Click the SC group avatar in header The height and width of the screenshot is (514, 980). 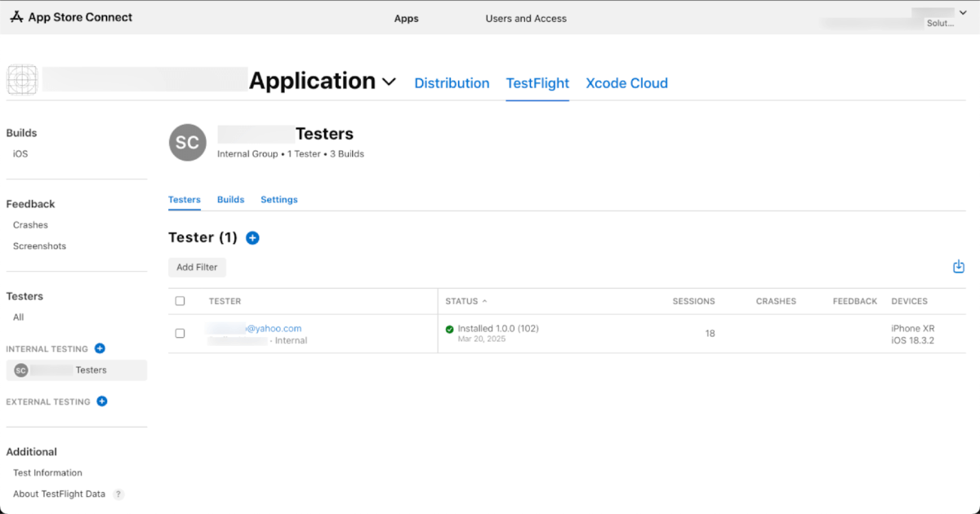coord(187,142)
